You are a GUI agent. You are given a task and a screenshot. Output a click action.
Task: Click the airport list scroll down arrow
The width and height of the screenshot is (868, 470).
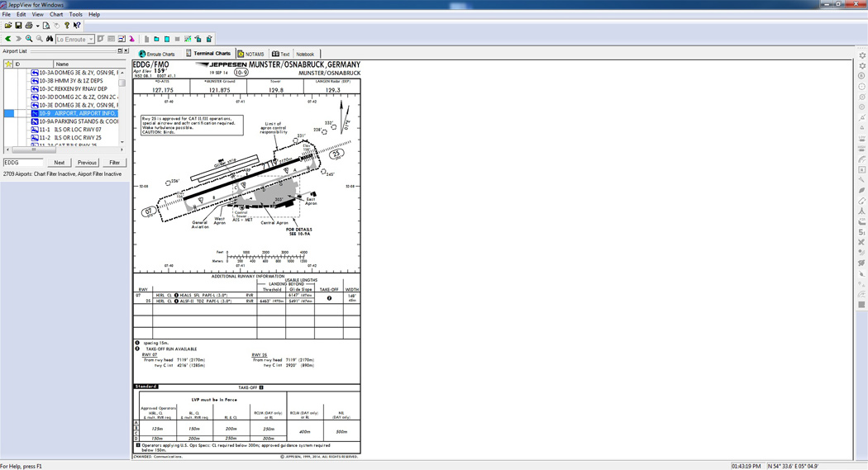pyautogui.click(x=122, y=142)
